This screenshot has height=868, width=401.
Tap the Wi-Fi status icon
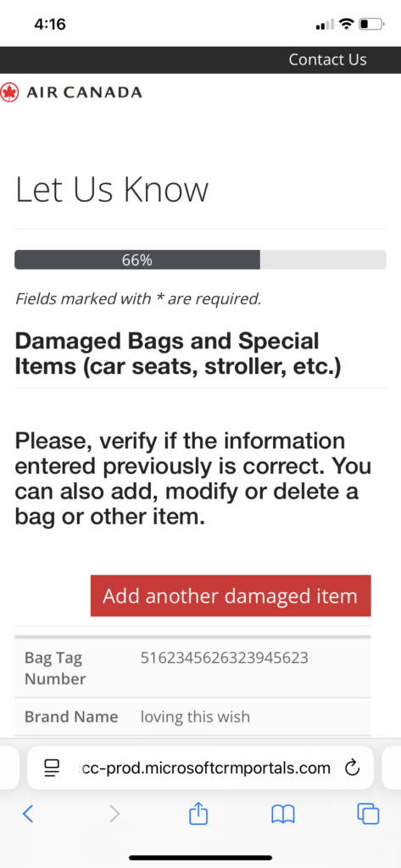347,25
